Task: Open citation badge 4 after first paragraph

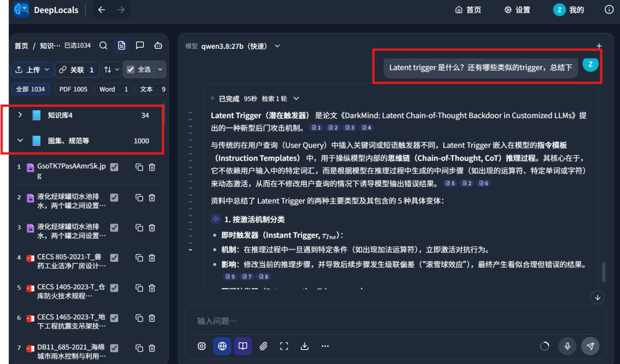Action: (366, 128)
